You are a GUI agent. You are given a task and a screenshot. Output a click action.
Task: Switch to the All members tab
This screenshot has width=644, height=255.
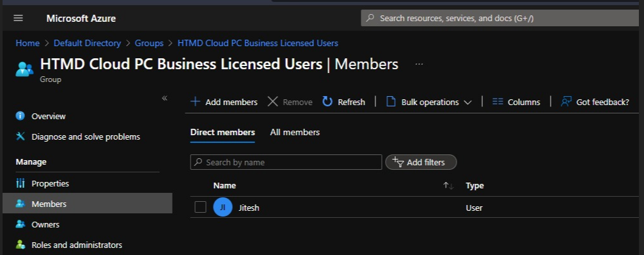click(x=295, y=133)
